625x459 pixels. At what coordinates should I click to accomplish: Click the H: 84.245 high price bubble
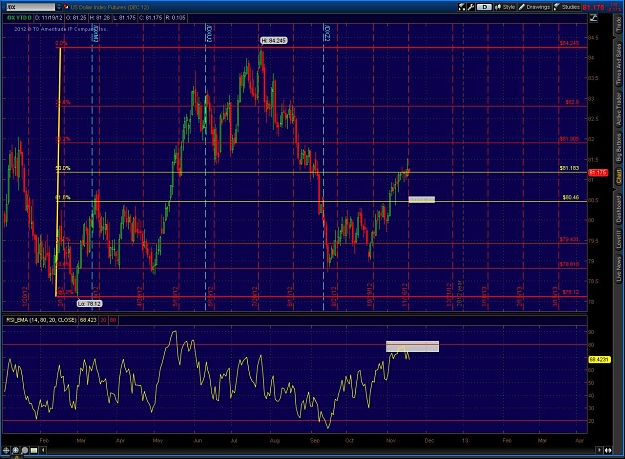pos(273,40)
